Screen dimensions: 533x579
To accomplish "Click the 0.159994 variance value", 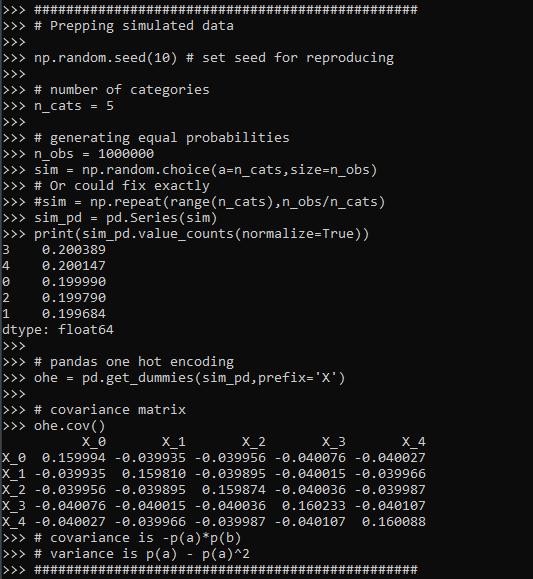I will pos(74,458).
